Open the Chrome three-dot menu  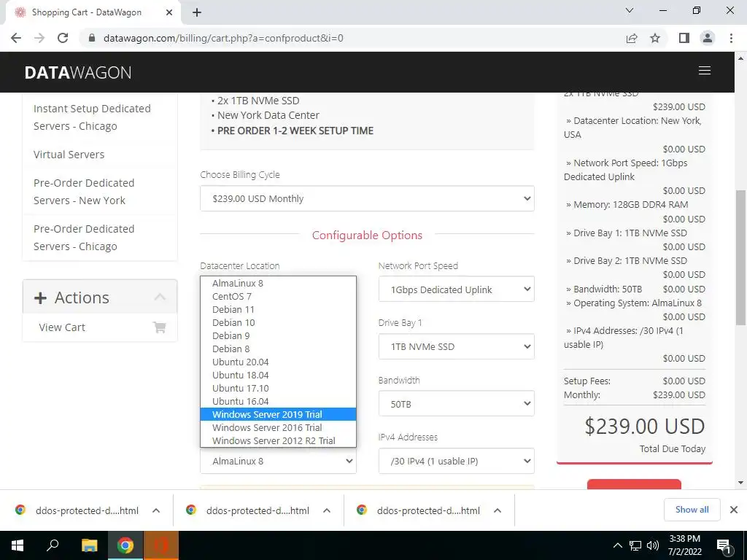point(731,38)
